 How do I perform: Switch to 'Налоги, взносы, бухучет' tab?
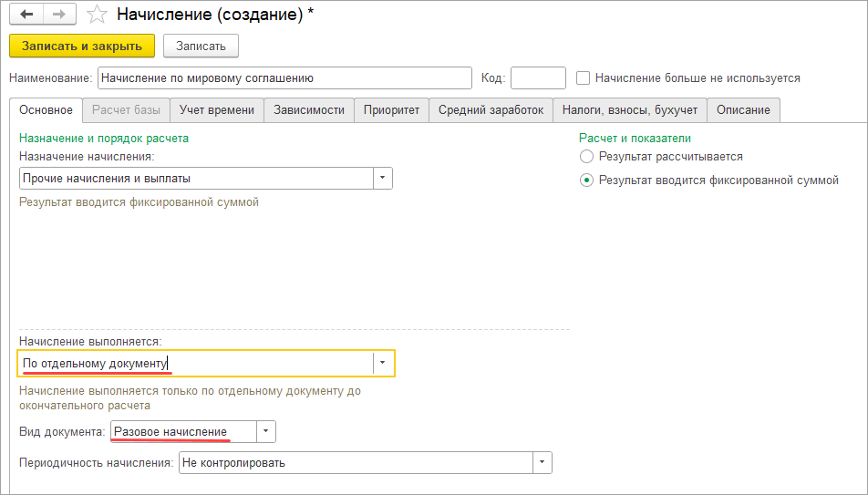[629, 110]
